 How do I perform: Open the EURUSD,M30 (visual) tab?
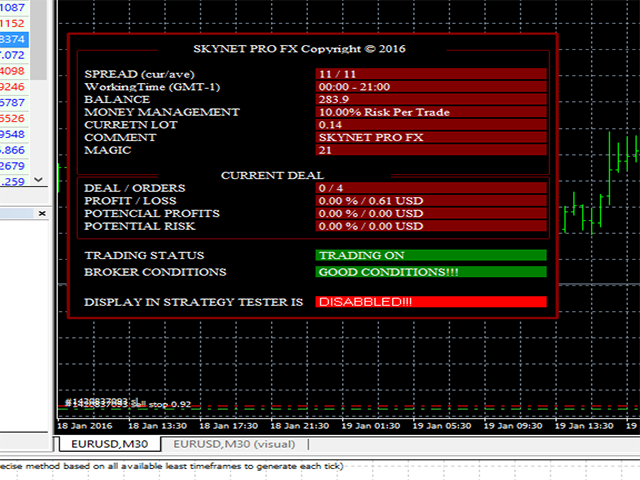click(234, 444)
